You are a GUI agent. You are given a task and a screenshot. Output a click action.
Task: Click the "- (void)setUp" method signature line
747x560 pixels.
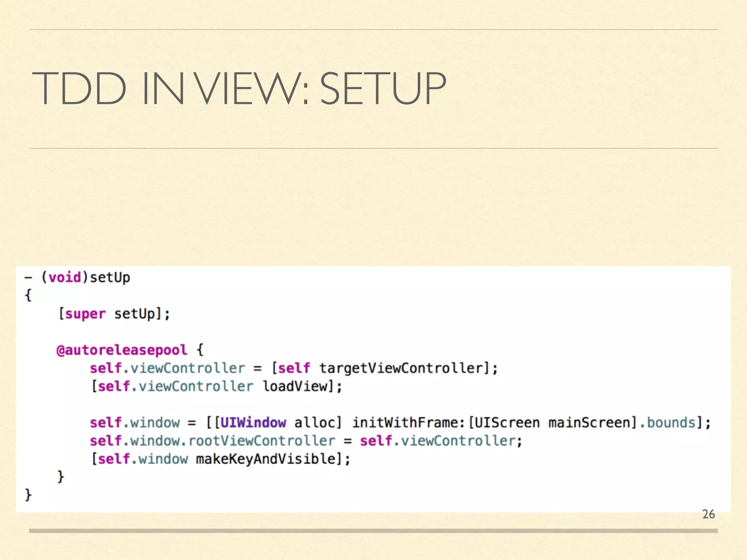pos(77,277)
